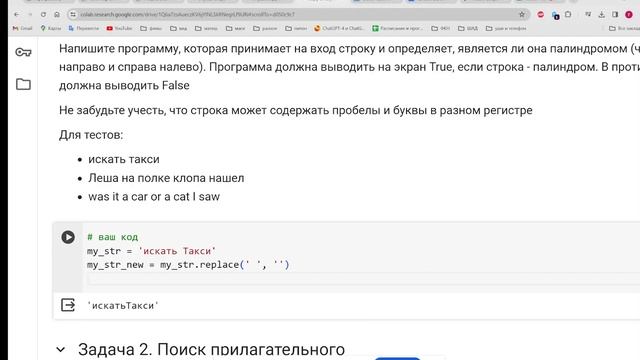Open site information icon in address bar
The width and height of the screenshot is (640, 360).
pos(73,14)
